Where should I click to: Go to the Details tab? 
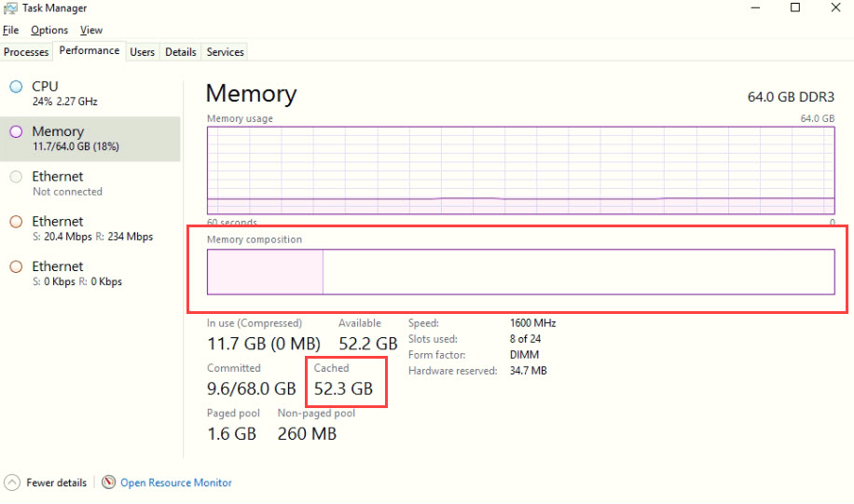[180, 52]
